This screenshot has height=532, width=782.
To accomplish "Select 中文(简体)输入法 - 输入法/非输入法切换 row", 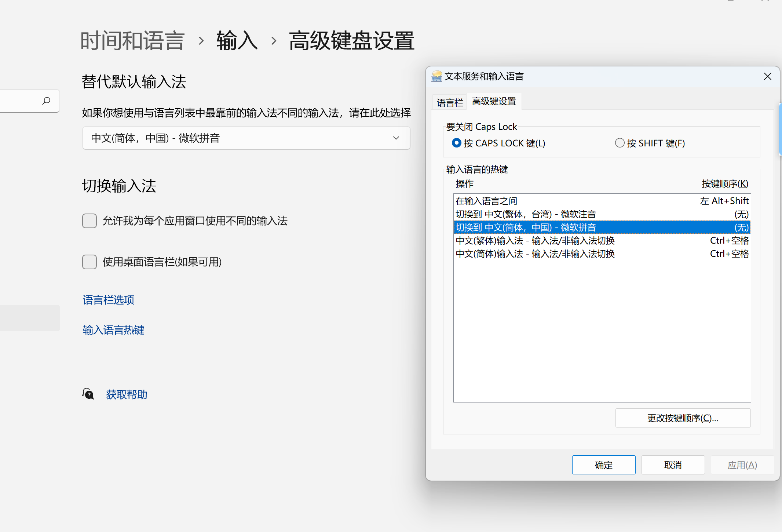I will pos(602,254).
